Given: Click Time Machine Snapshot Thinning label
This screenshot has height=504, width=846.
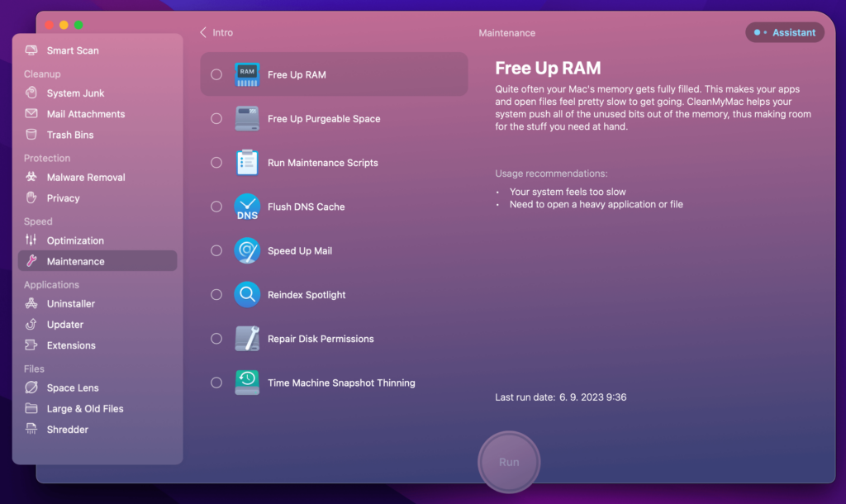Looking at the screenshot, I should click(x=341, y=383).
